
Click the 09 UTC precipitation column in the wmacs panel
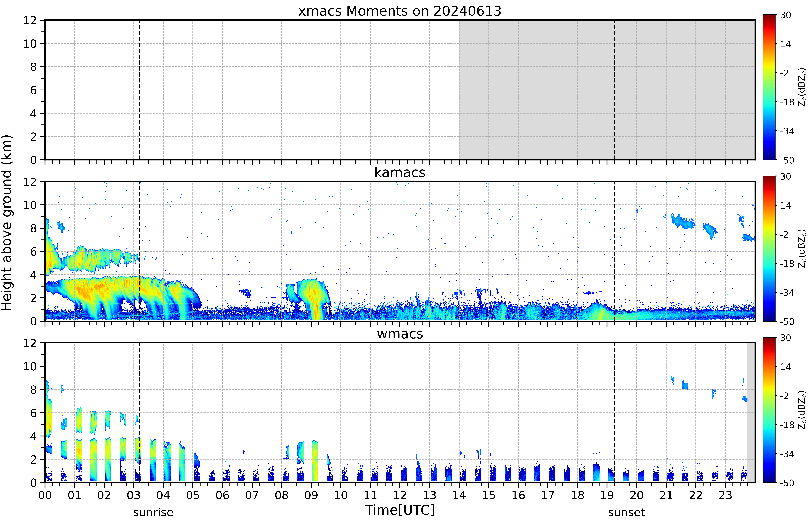315,461
